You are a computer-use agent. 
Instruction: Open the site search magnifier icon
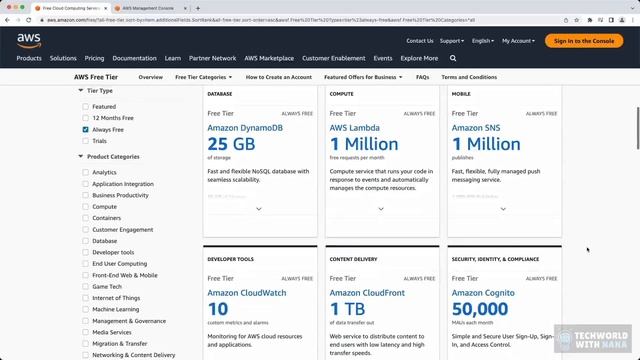click(x=453, y=58)
